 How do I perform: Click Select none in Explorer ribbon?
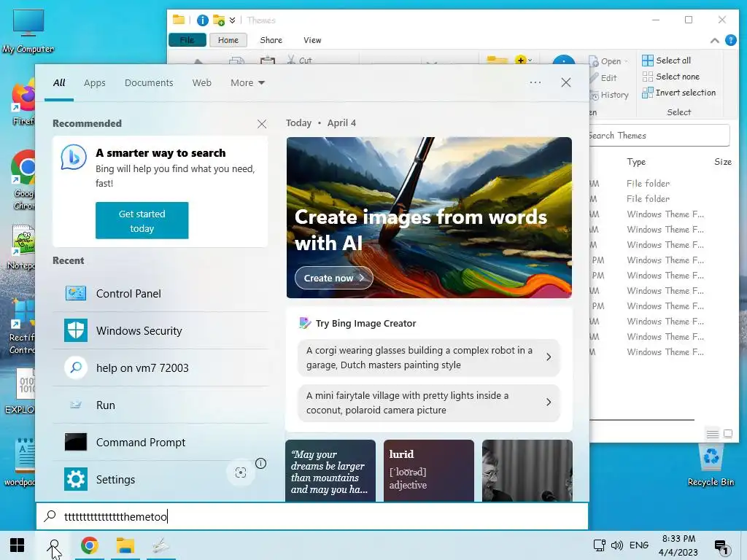671,77
